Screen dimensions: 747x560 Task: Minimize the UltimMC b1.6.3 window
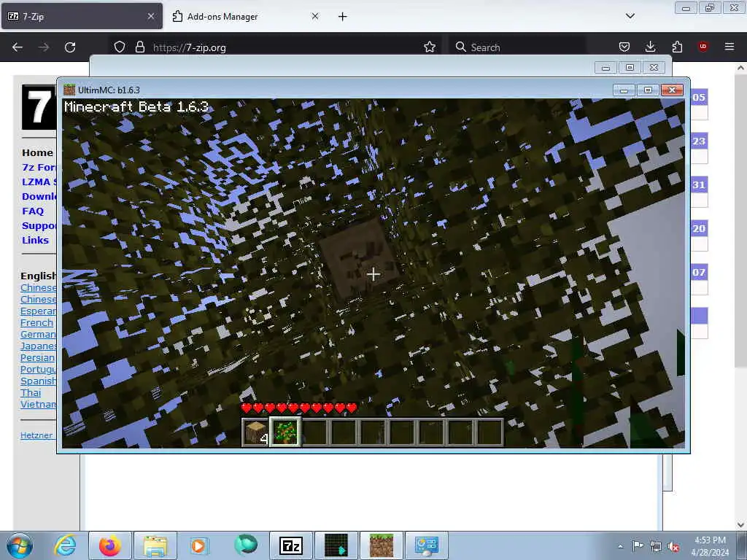click(x=624, y=90)
